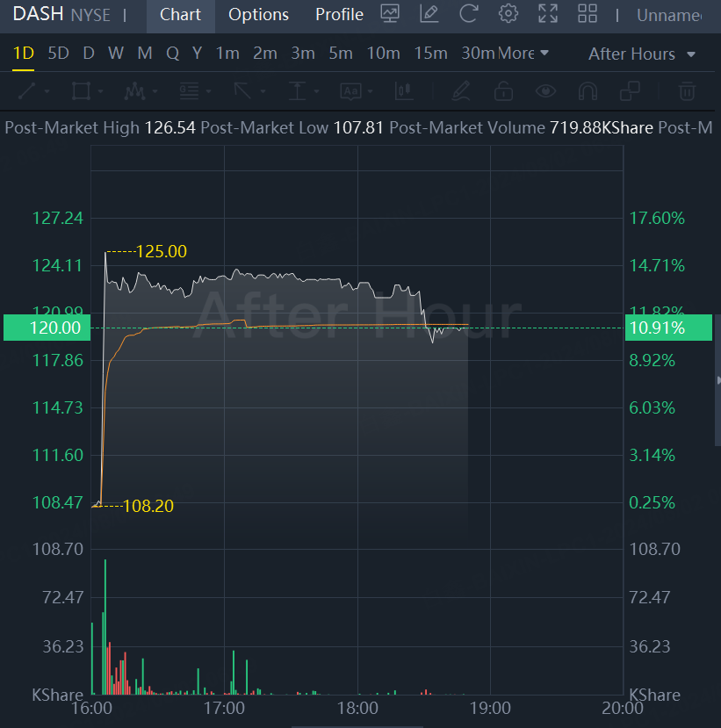Select the Y yearly timeframe
Viewport: 721px width, 728px height.
tap(198, 54)
